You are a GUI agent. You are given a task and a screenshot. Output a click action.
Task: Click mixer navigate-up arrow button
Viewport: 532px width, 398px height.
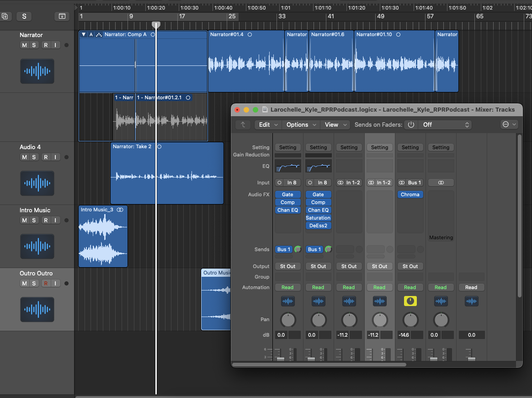(x=243, y=124)
